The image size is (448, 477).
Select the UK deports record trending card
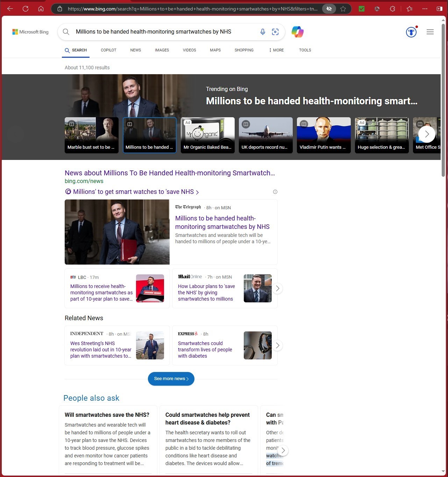click(x=266, y=135)
